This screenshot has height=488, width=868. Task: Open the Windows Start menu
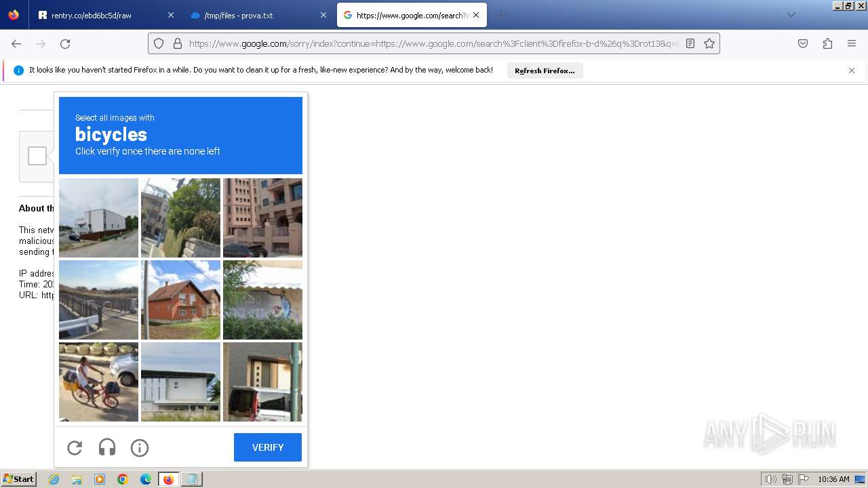(19, 479)
